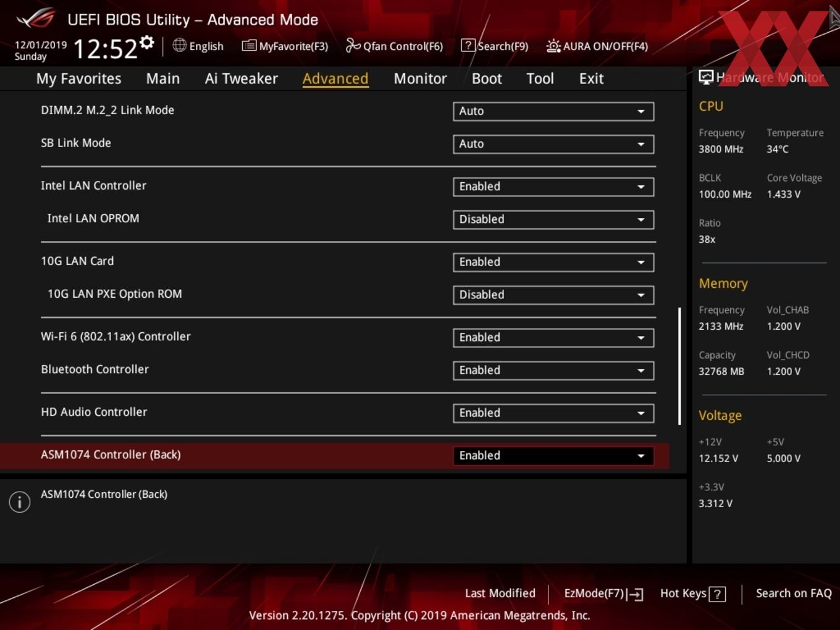840x630 pixels.
Task: Open ASM1074 Controller (Back) dropdown
Action: [x=553, y=455]
